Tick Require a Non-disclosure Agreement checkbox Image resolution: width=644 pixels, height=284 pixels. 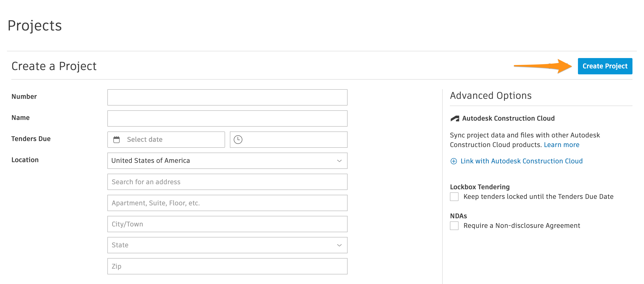[454, 226]
